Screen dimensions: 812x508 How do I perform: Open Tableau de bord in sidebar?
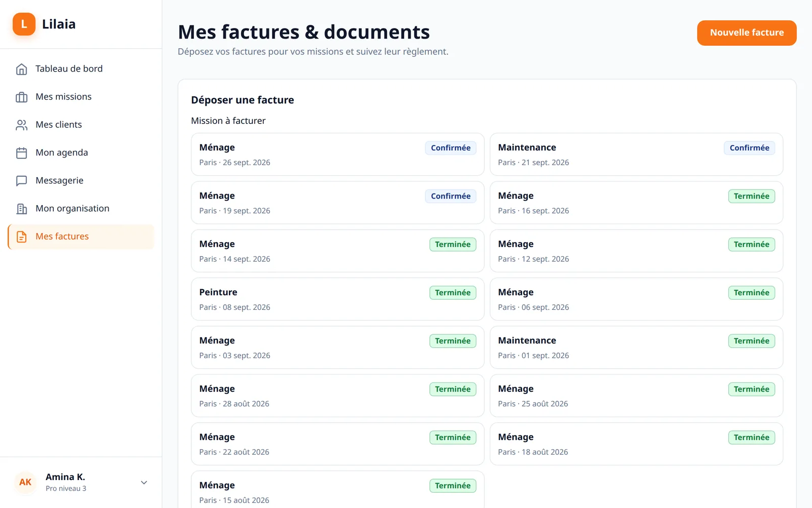[81, 69]
